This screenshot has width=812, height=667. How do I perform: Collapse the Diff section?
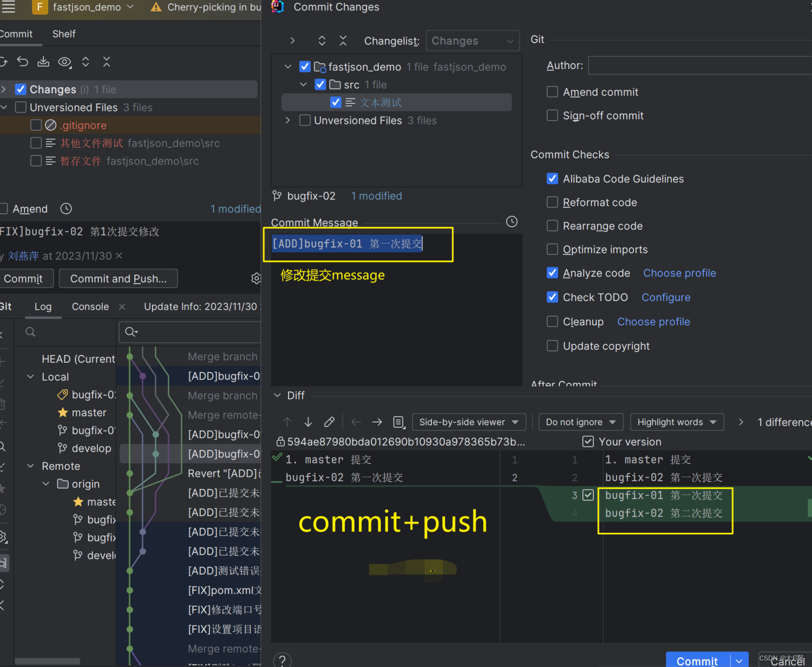click(278, 395)
